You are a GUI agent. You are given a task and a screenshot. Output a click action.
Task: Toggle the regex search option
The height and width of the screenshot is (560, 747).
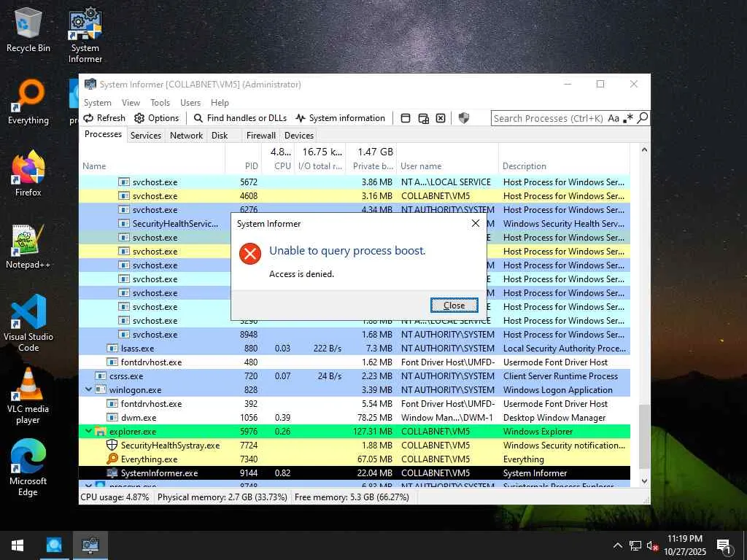coord(628,118)
